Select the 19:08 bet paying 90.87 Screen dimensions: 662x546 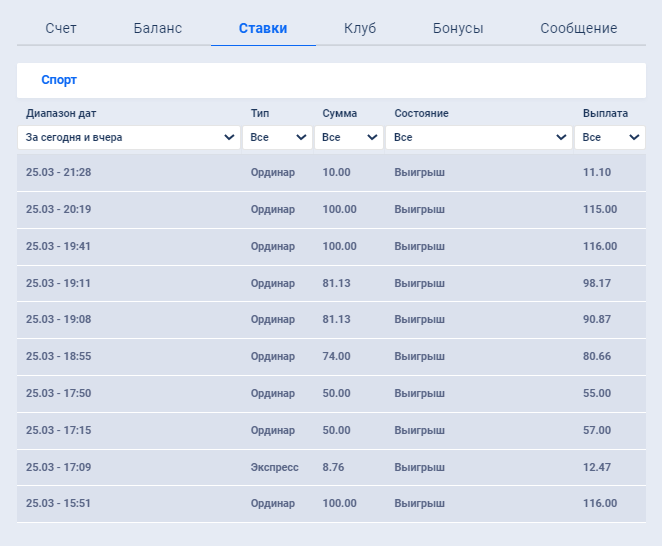(x=331, y=320)
